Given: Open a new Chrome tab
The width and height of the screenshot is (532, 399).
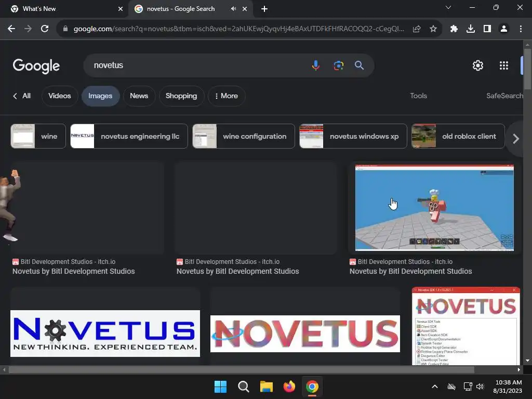Looking at the screenshot, I should 264,9.
